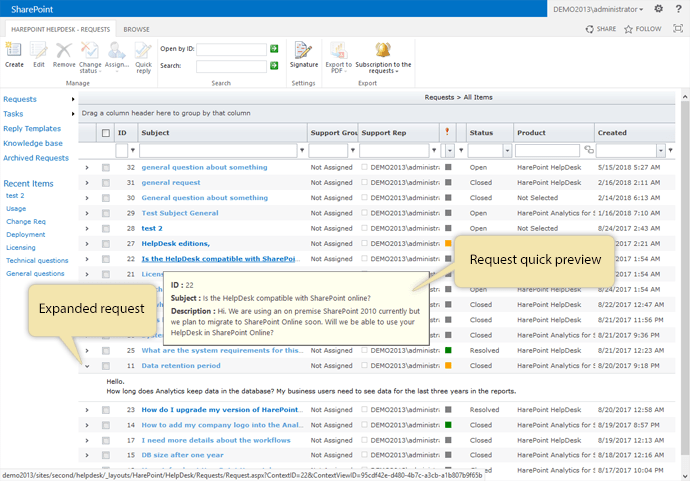Select checkbox for request 31
690x481 pixels.
106,183
